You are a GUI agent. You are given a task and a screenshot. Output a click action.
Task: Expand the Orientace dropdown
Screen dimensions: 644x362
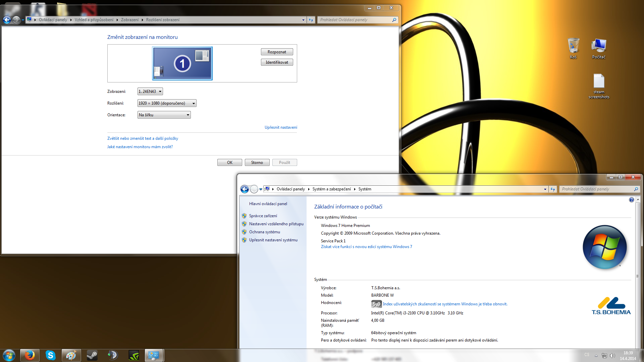(164, 115)
